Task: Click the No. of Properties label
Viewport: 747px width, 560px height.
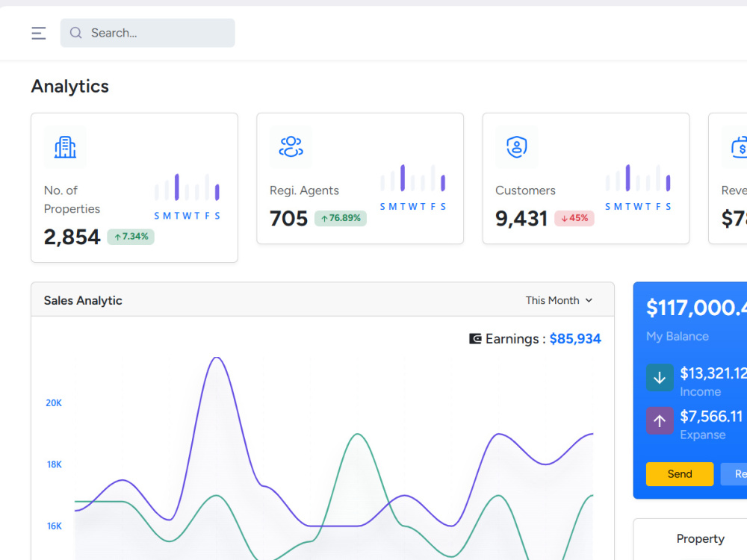Action: (72, 199)
